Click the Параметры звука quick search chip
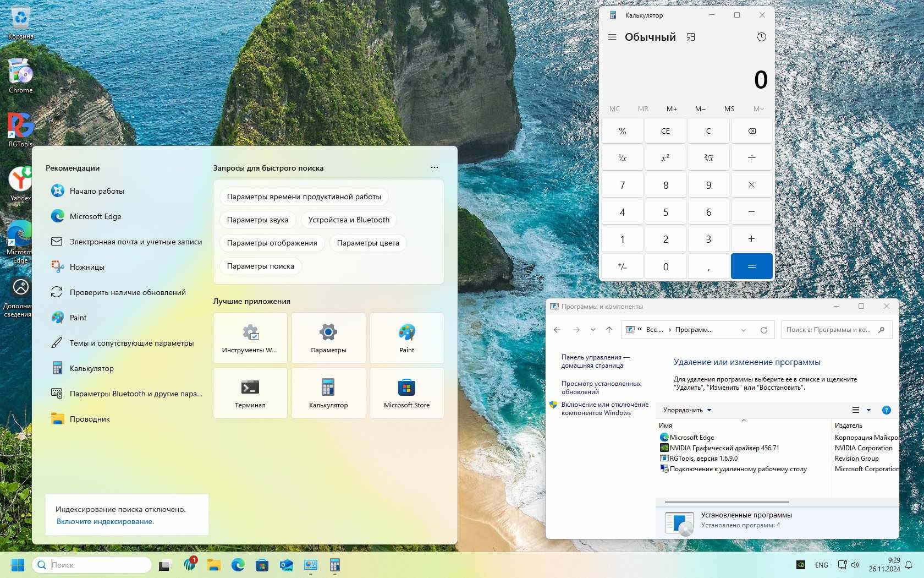 (257, 220)
